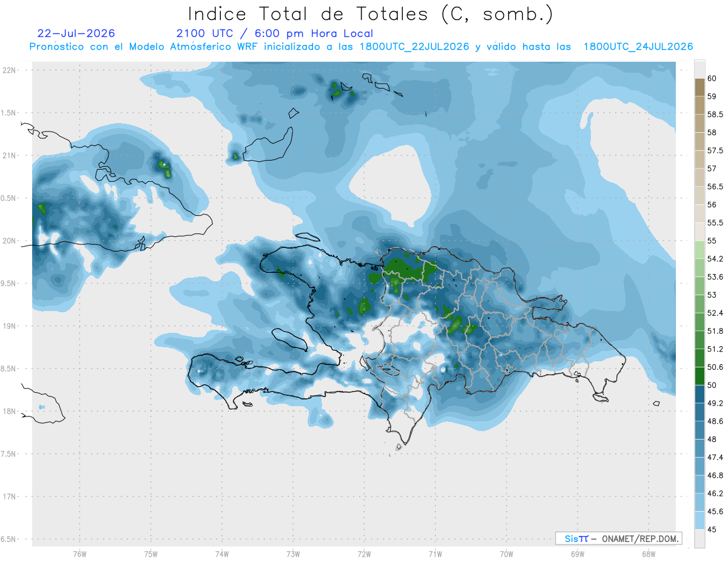Image resolution: width=728 pixels, height=562 pixels.
Task: Click the colorbar value '60'
Action: tap(712, 78)
